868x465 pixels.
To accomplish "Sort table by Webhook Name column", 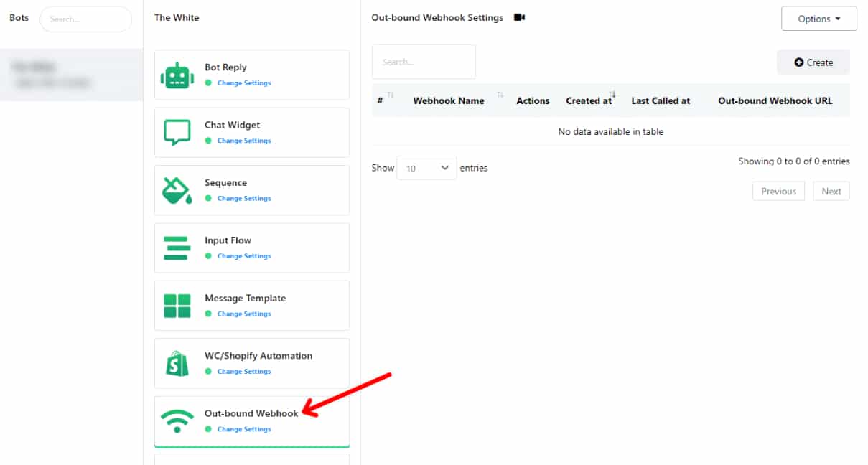I will [449, 101].
